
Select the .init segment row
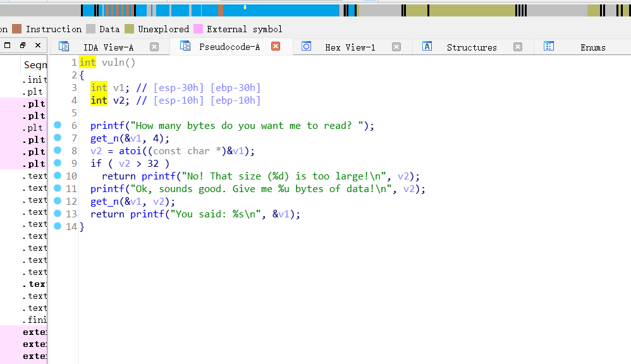click(35, 80)
